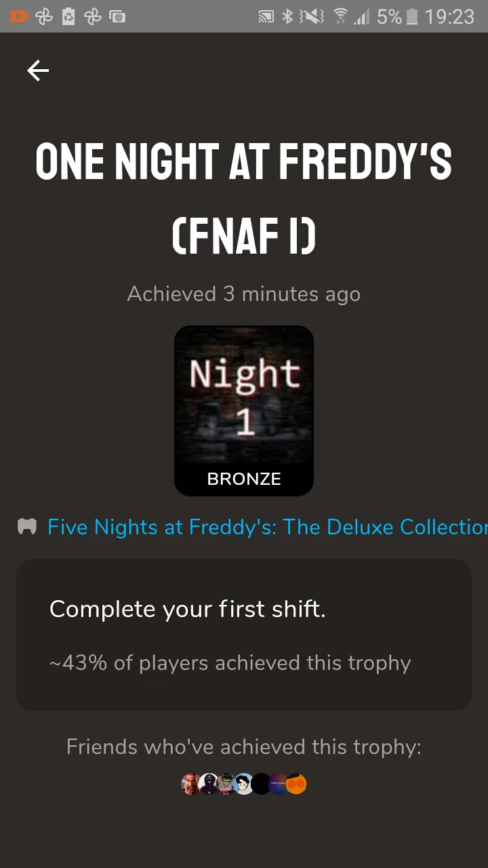Tap the orange screen recorder status icon

click(19, 16)
